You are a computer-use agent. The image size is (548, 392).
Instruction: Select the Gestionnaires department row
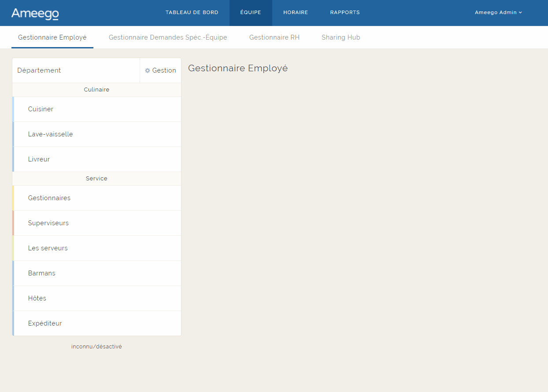coord(49,198)
